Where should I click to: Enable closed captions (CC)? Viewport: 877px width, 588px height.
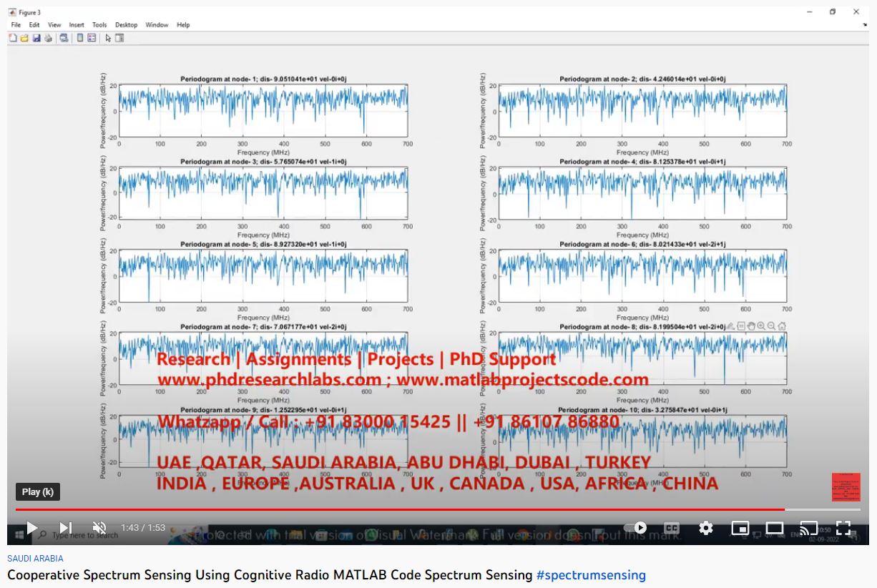coord(671,528)
